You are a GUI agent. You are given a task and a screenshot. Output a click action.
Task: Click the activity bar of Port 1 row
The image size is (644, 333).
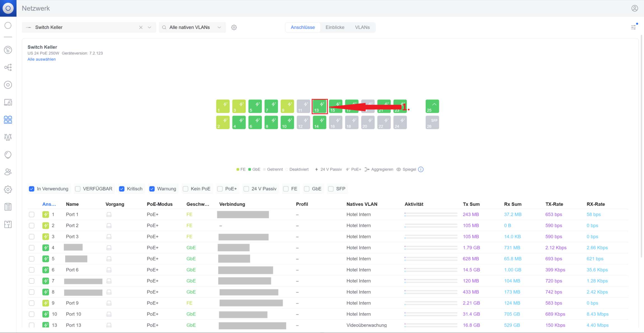(431, 214)
